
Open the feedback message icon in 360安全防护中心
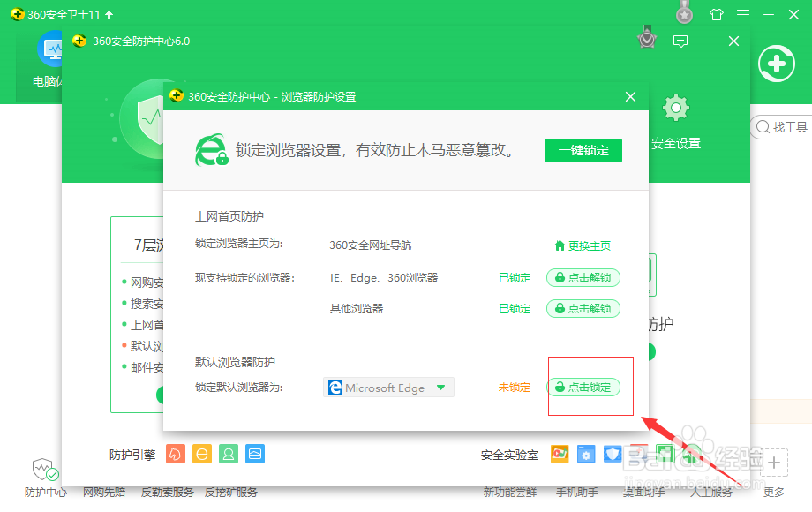pyautogui.click(x=680, y=41)
